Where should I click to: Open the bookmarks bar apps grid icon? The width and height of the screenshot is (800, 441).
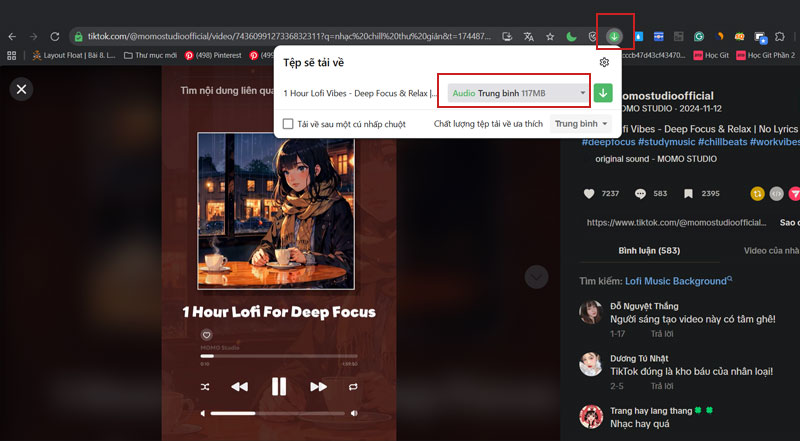pos(11,55)
